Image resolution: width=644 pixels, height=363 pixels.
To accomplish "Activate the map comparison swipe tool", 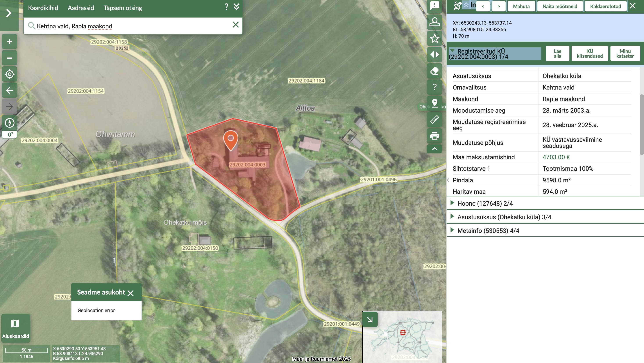I will pyautogui.click(x=435, y=54).
